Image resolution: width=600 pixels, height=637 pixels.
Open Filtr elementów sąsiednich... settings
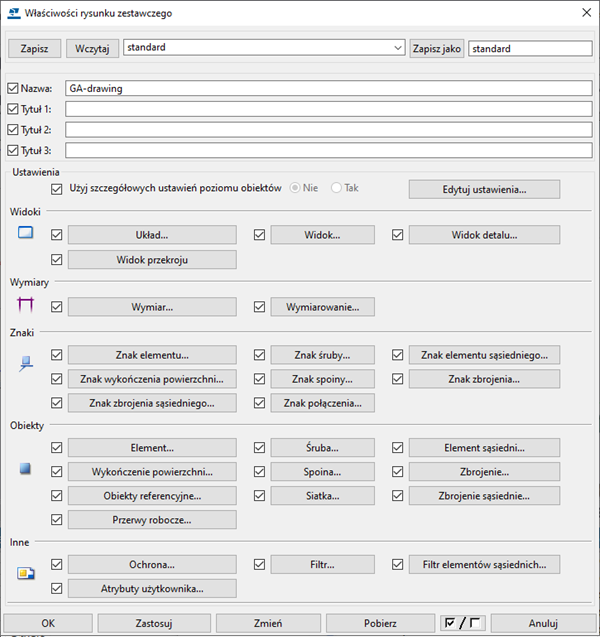[484, 564]
